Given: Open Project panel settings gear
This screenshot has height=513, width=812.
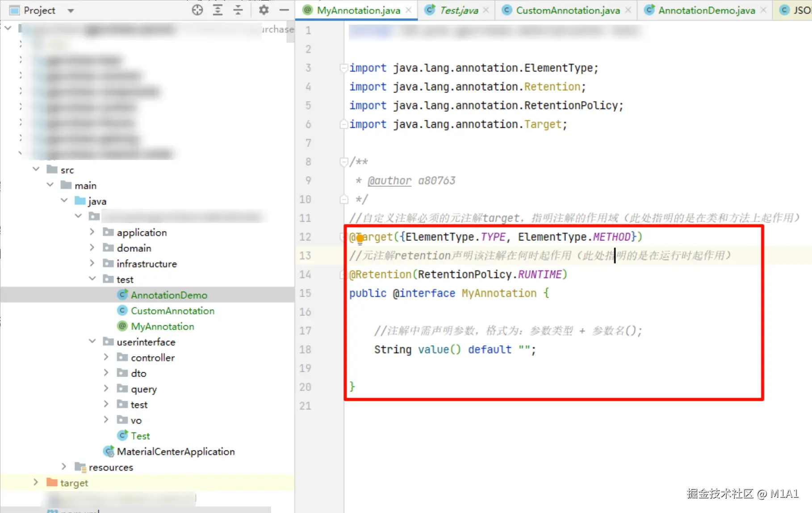Looking at the screenshot, I should pos(264,10).
